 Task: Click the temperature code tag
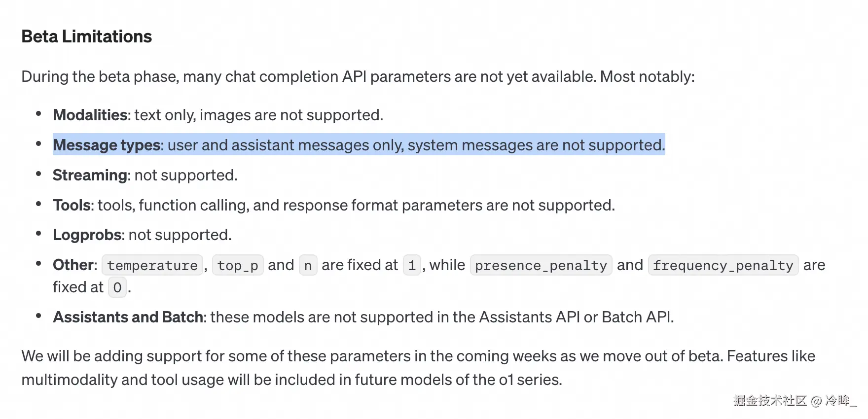point(152,265)
